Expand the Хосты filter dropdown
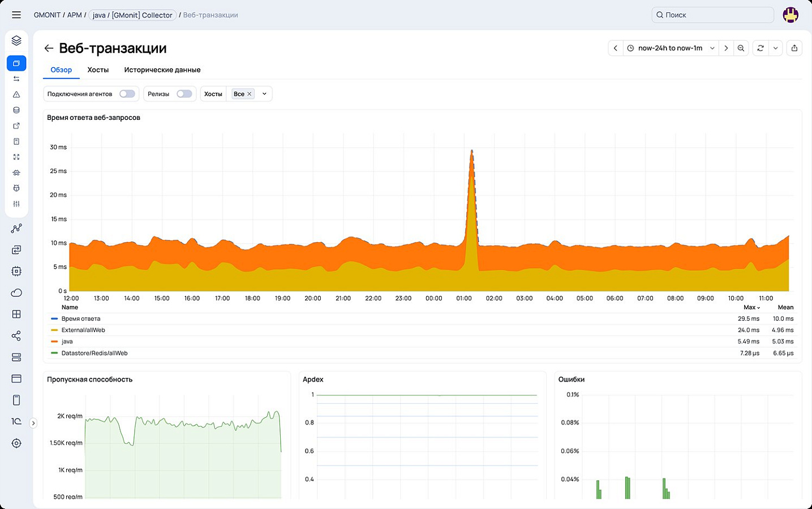 (264, 94)
